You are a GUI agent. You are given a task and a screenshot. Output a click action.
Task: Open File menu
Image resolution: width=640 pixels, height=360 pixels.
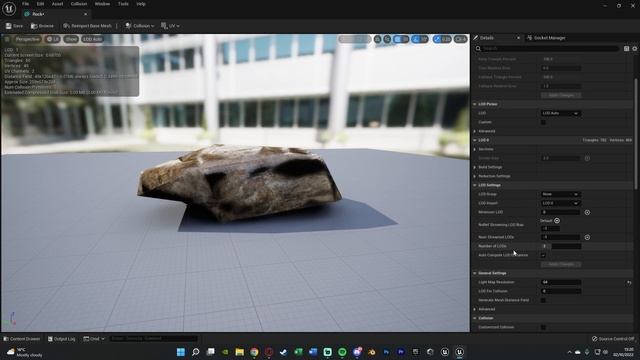pyautogui.click(x=25, y=4)
